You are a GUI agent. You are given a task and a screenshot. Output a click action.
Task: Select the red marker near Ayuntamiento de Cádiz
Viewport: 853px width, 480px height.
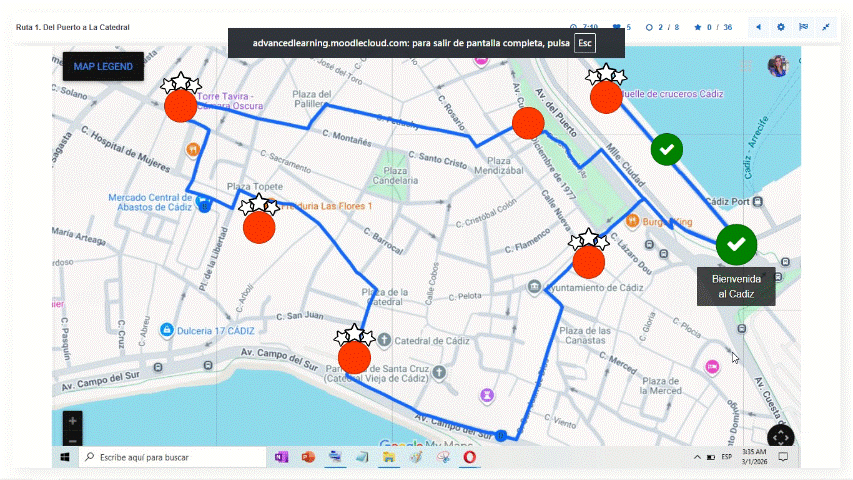coord(588,262)
